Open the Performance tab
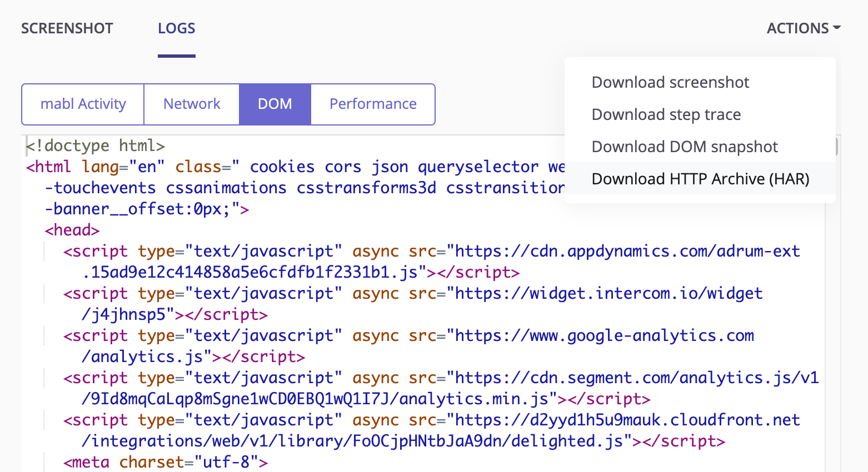 tap(372, 104)
